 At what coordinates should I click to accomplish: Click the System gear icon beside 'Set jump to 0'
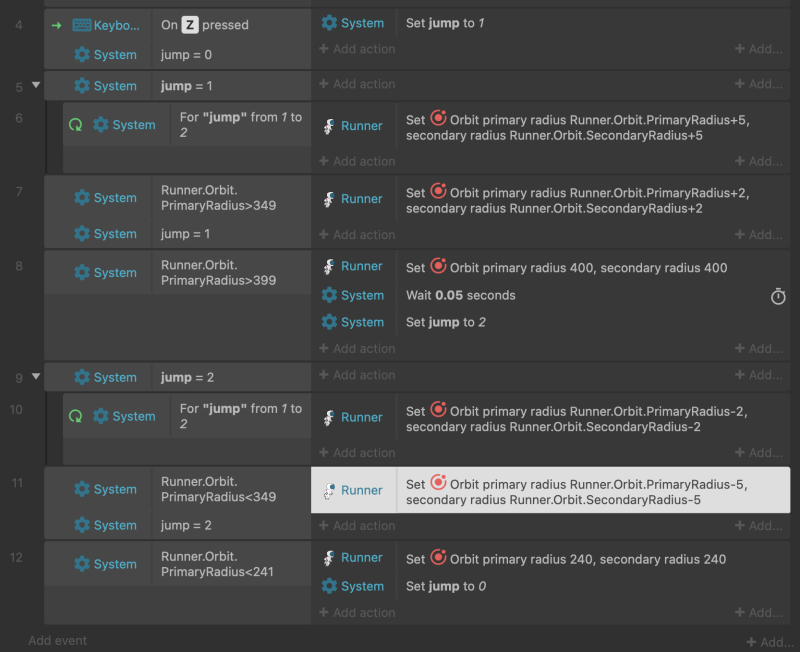tap(329, 586)
